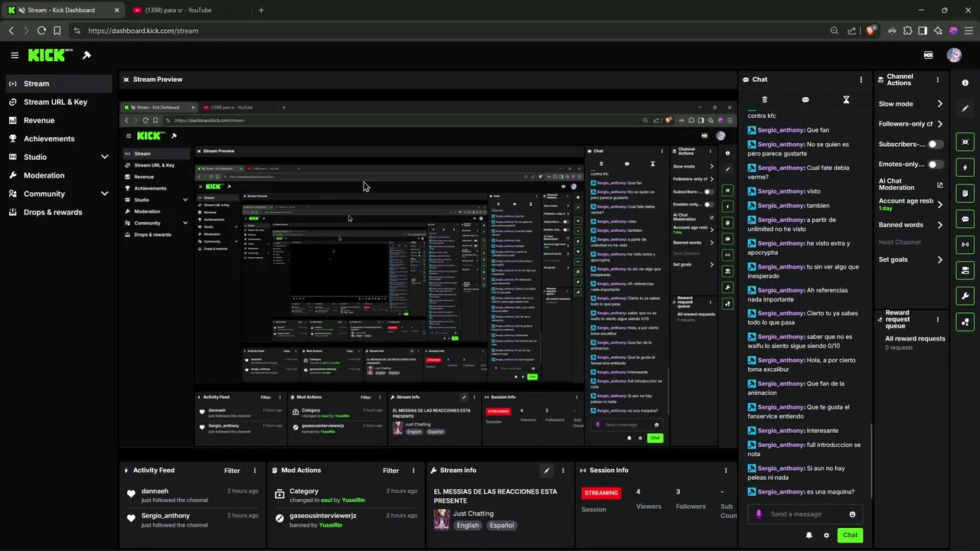Open AI Chat Moderation external link

point(940,184)
